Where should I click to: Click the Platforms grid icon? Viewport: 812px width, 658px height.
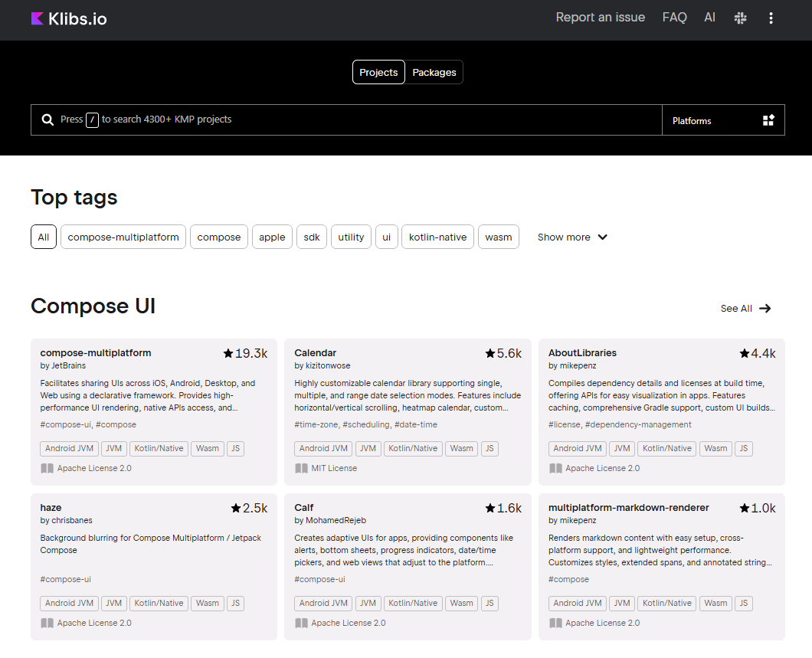point(768,120)
